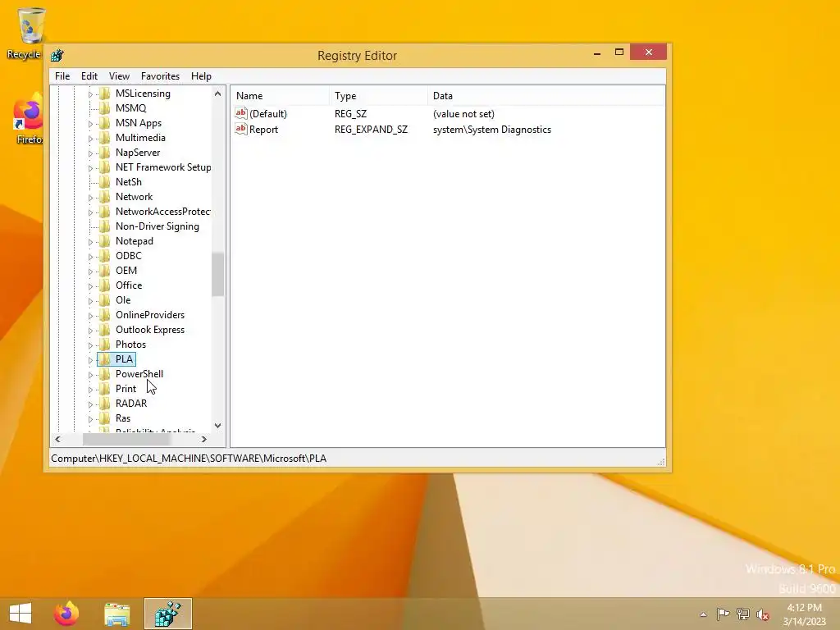Expand the Ras key

click(x=90, y=419)
